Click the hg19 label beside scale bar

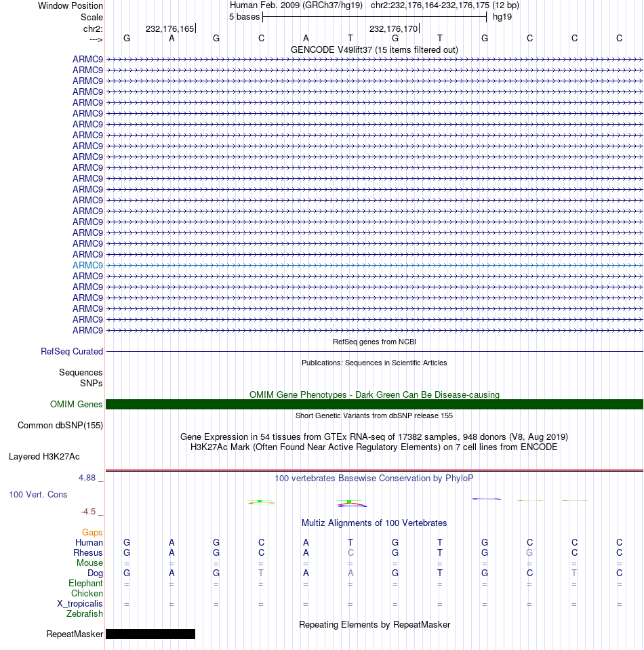point(502,17)
